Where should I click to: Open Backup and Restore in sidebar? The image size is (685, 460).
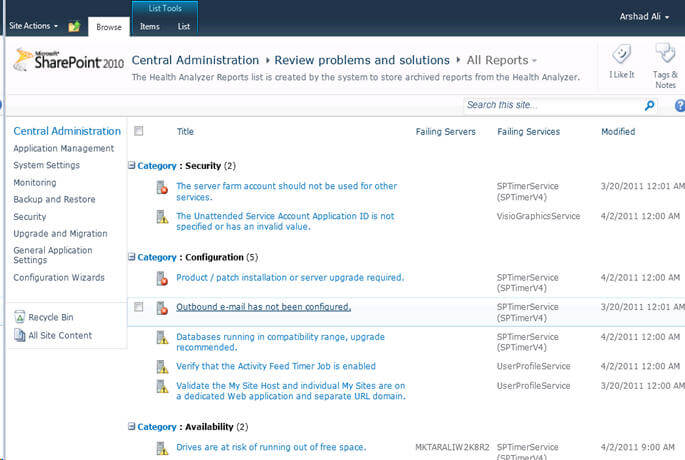coord(54,199)
